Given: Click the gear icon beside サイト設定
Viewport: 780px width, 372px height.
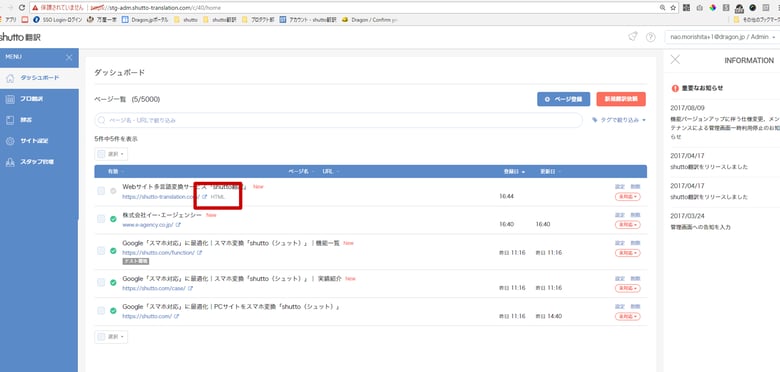Looking at the screenshot, I should point(10,141).
